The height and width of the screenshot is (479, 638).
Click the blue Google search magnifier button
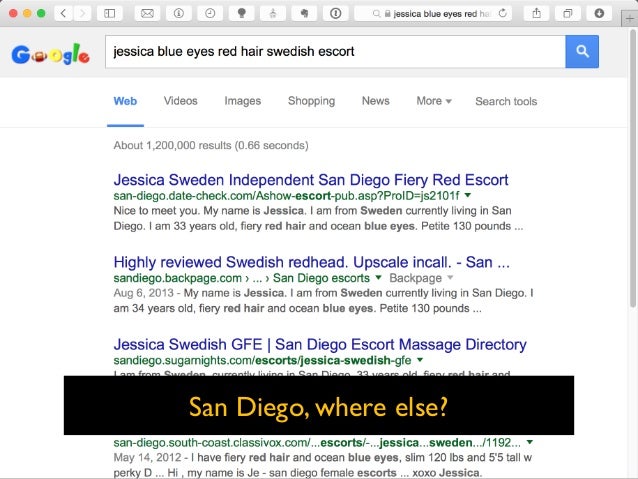tap(582, 52)
